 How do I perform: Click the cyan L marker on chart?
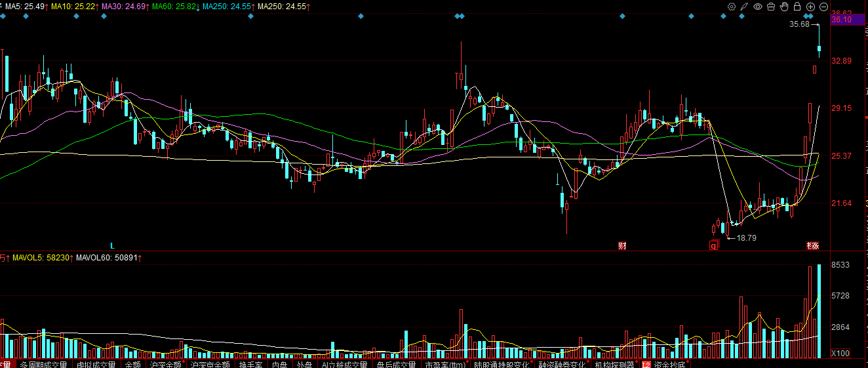point(112,246)
